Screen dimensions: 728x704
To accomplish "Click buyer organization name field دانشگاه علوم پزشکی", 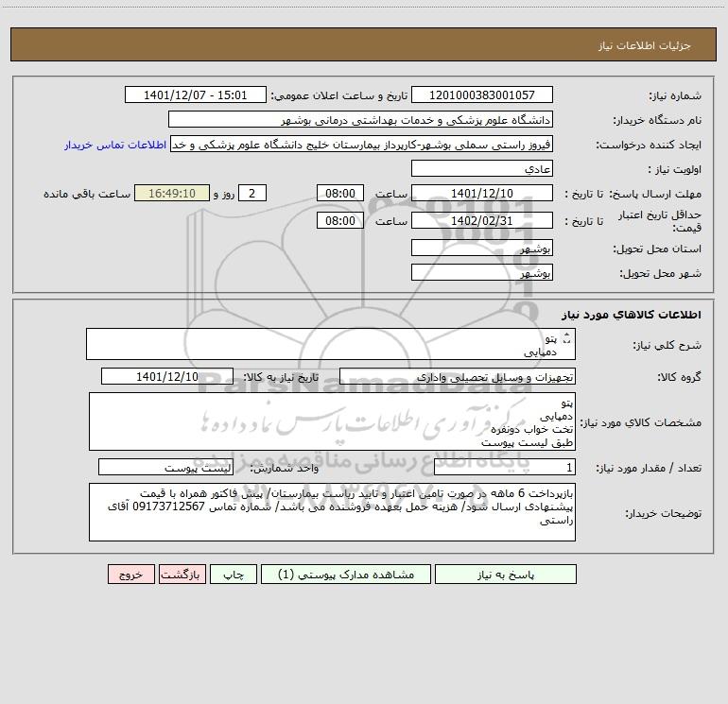I will pos(360,119).
